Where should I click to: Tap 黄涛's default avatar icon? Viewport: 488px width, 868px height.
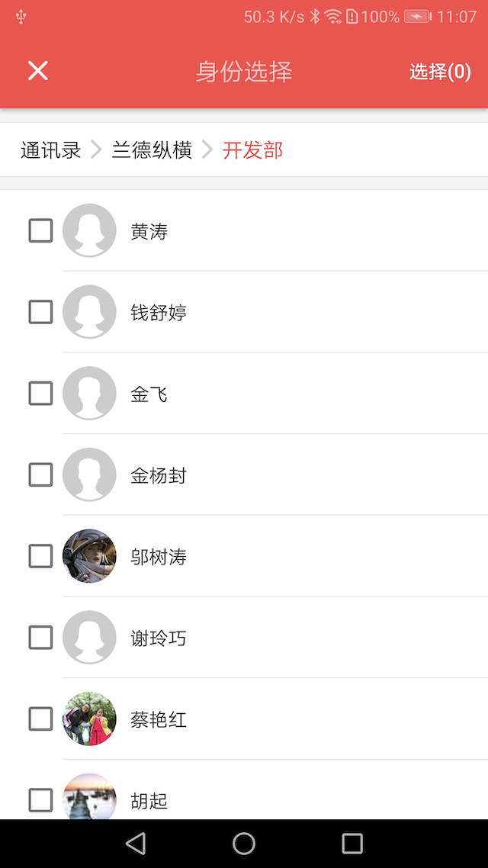(89, 230)
